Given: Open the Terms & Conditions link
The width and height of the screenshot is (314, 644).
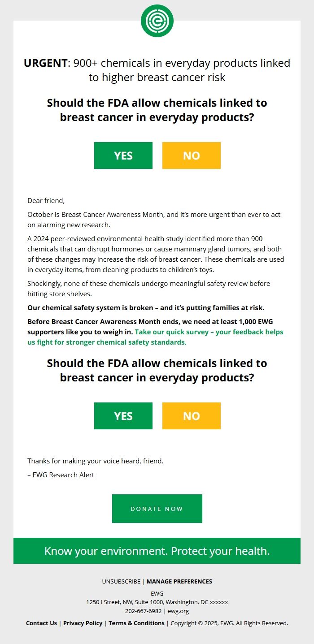Looking at the screenshot, I should click(x=136, y=623).
